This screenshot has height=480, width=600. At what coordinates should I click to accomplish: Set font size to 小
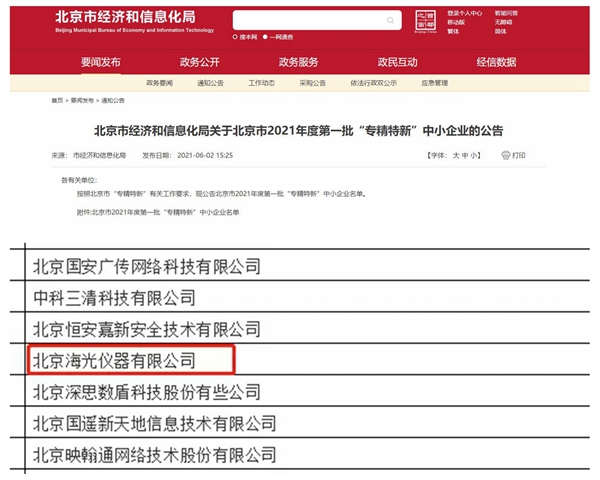tap(473, 155)
